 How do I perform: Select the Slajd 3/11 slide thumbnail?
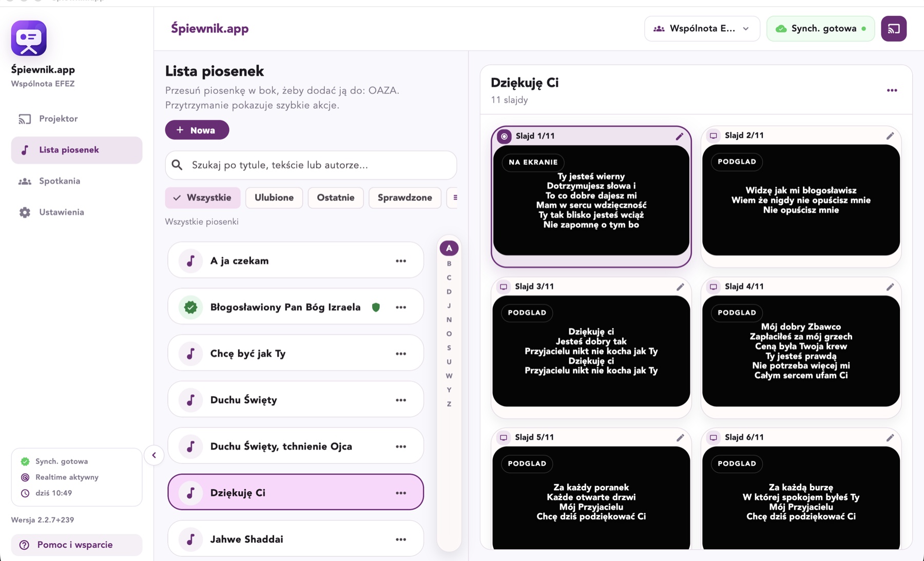tap(591, 351)
